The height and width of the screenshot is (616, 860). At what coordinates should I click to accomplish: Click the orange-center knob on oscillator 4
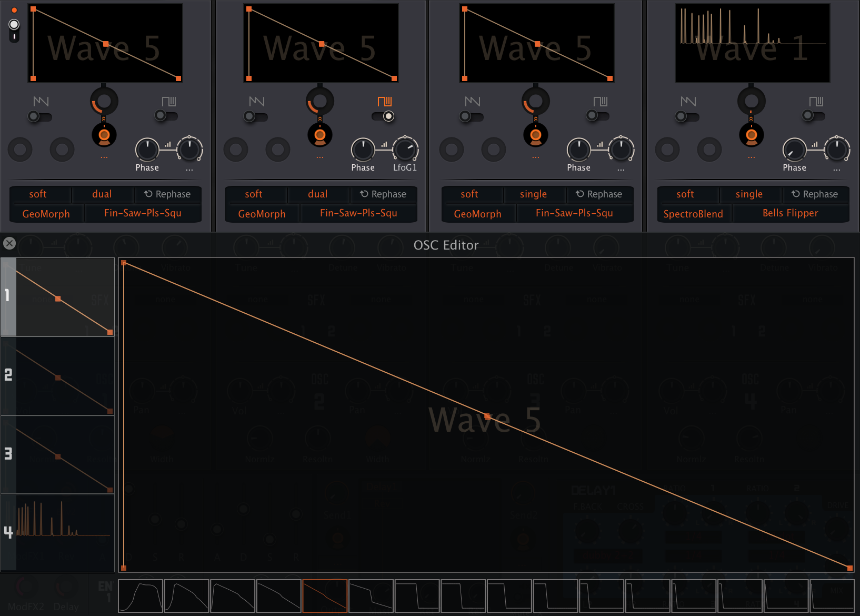pos(752,135)
